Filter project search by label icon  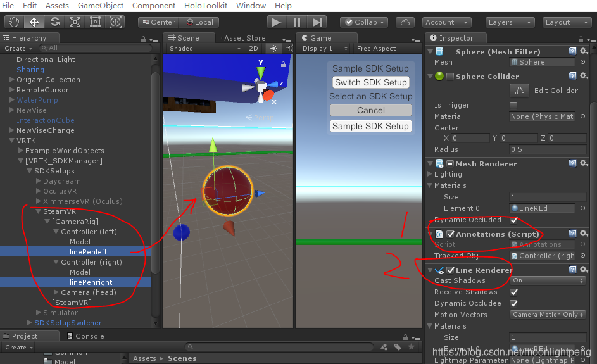coord(398,347)
